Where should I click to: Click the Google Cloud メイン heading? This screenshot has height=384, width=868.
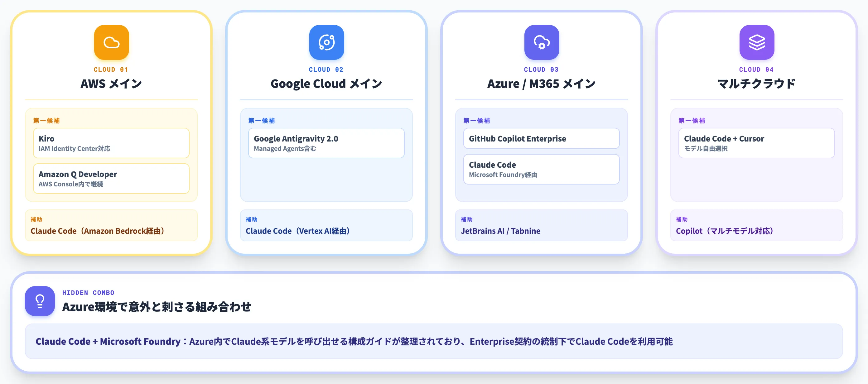click(x=326, y=84)
